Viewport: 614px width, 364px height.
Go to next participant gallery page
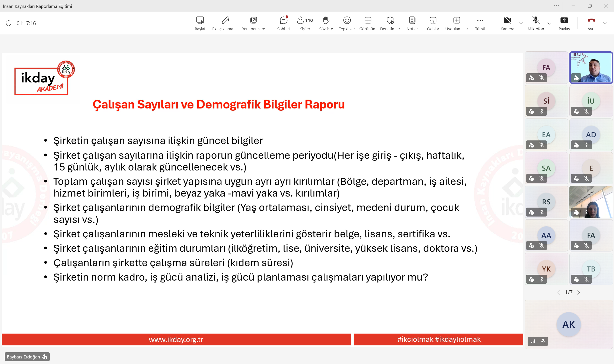tap(579, 292)
